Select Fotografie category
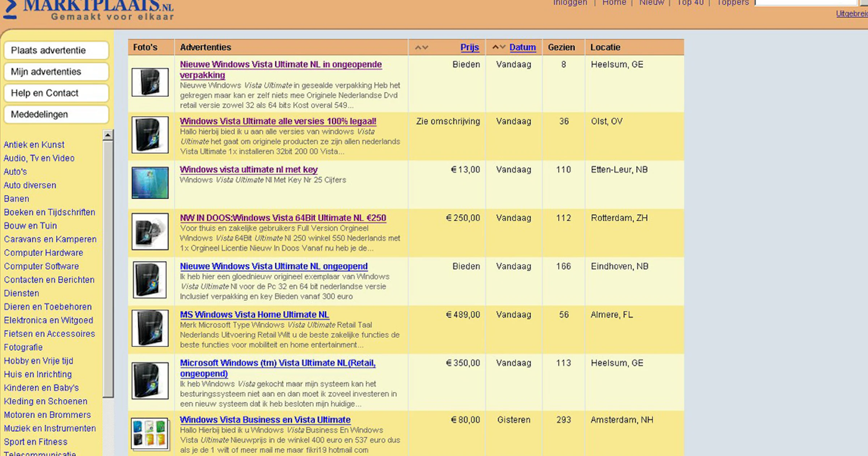868x456 pixels. tap(23, 347)
